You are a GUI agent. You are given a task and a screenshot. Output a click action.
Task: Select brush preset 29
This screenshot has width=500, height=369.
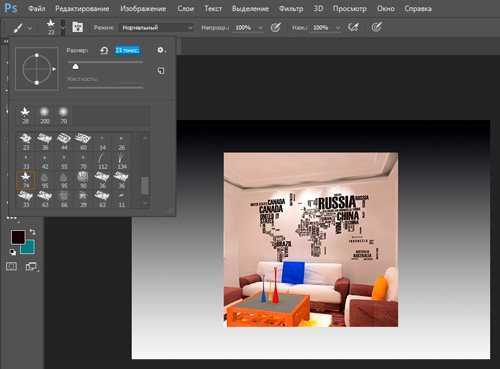pos(83,199)
